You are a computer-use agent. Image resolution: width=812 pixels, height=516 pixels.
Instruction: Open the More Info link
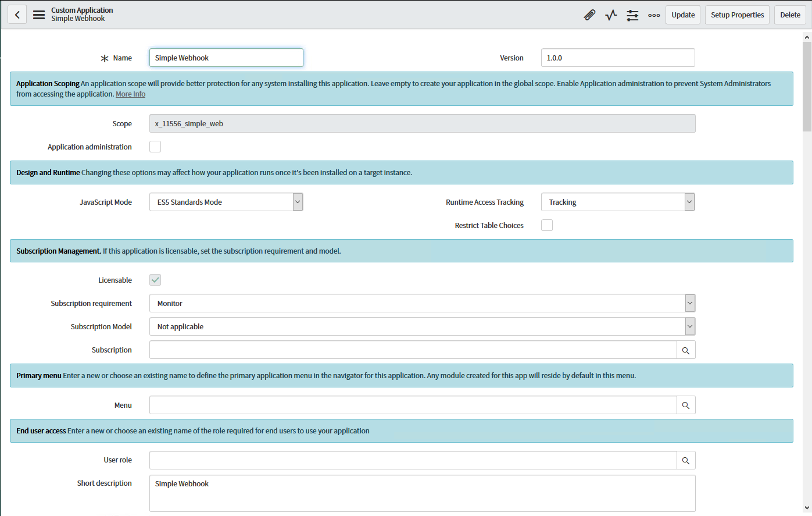[130, 94]
